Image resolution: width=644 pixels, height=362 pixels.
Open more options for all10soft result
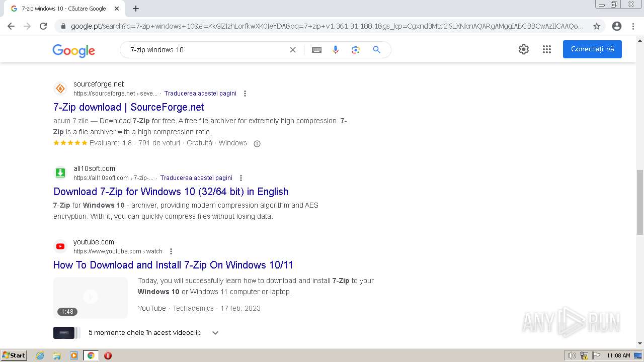(241, 178)
